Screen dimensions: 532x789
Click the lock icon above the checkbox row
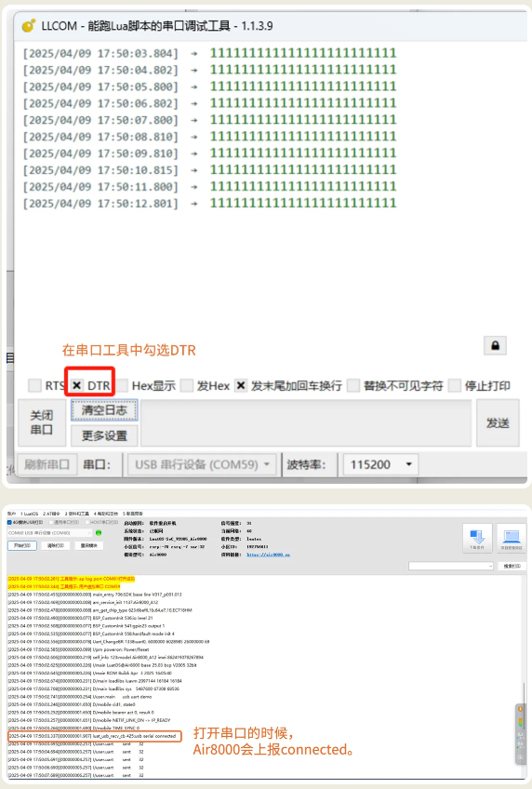(495, 346)
